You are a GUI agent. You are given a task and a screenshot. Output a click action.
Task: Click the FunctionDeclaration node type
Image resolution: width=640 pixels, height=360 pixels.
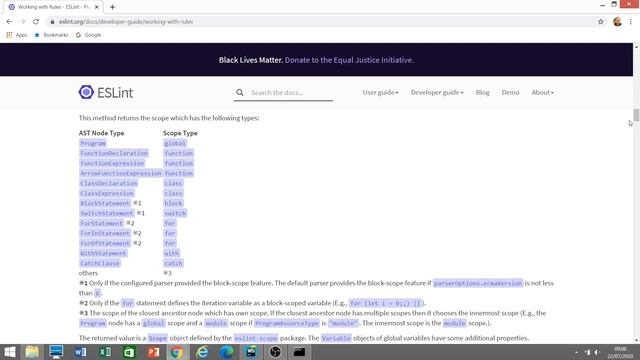(114, 153)
